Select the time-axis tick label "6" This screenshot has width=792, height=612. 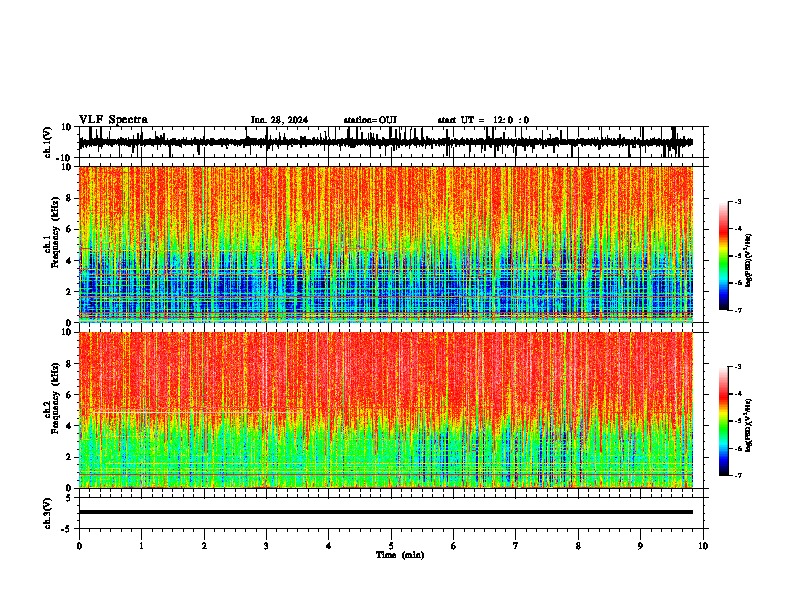[454, 546]
